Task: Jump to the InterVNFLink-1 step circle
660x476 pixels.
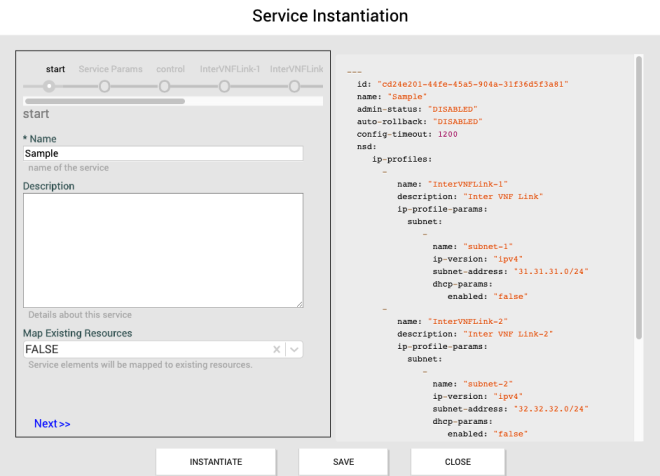Action: pyautogui.click(x=225, y=86)
